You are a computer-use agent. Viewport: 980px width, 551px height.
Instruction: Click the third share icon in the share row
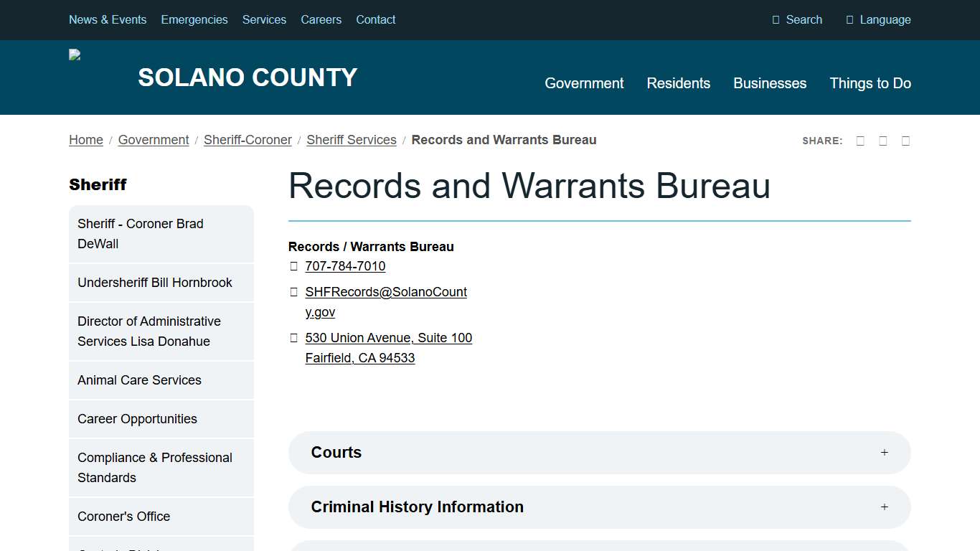click(x=905, y=141)
